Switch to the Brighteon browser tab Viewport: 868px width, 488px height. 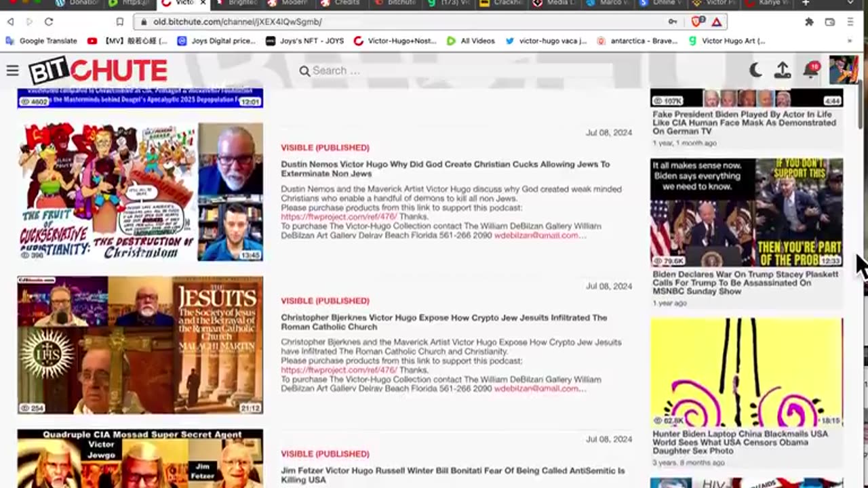[x=236, y=3]
